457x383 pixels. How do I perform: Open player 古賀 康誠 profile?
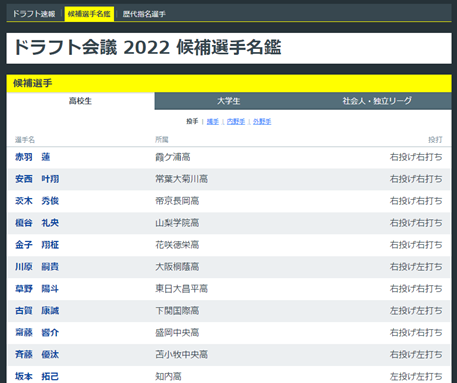[37, 311]
